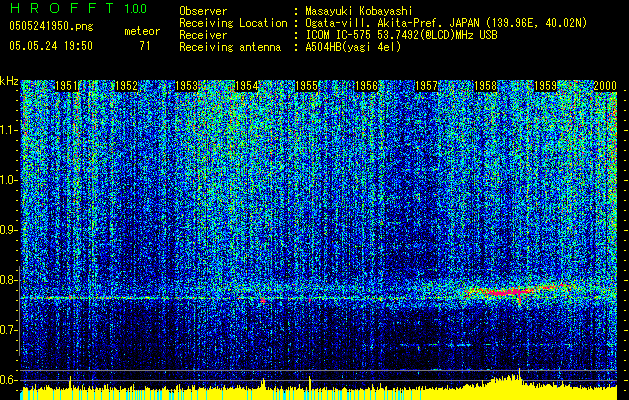This screenshot has height=400, width=629.
Task: Click the ICOM IC-575 receiver text
Action: pyautogui.click(x=401, y=35)
